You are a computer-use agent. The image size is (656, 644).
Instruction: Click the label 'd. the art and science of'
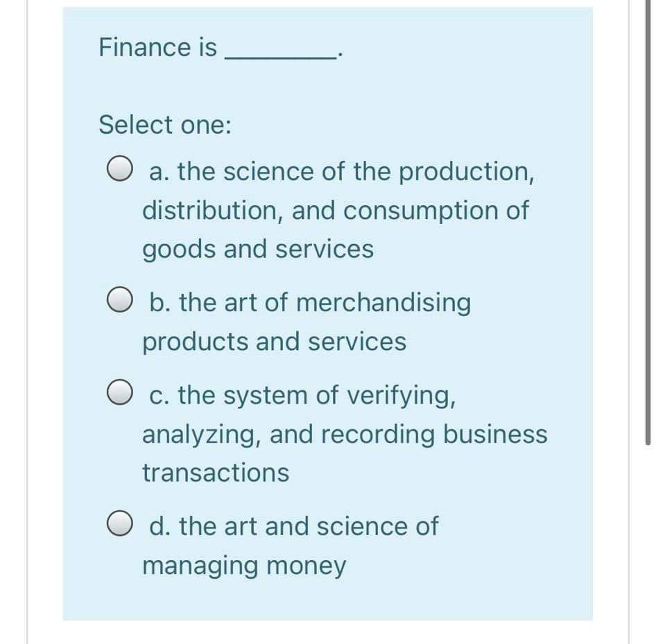pyautogui.click(x=294, y=525)
